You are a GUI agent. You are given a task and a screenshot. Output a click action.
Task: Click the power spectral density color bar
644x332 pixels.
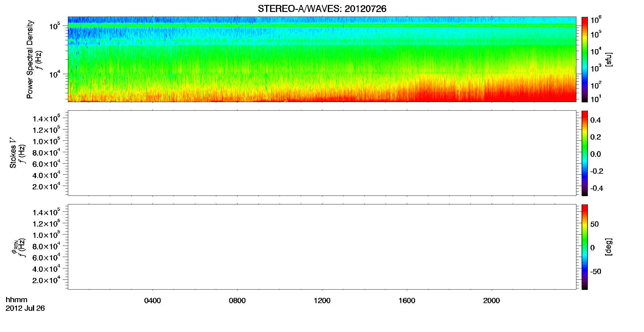tap(584, 59)
